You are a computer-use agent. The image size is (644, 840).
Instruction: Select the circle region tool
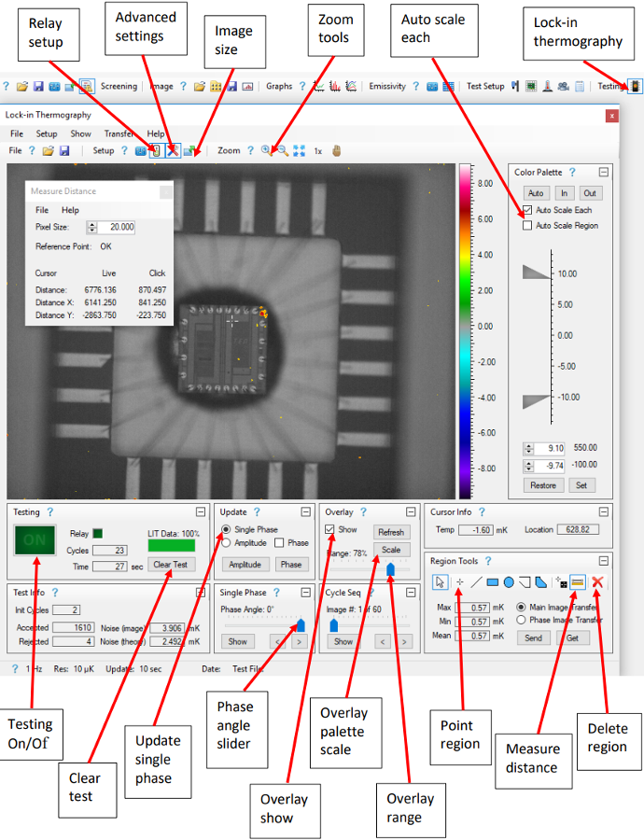(x=509, y=582)
